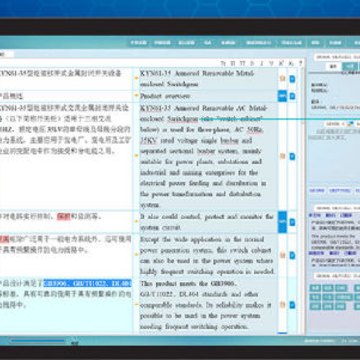The height and width of the screenshot is (360, 360).
Task: Click the orange status icon of the 'three-phase' paragraph row
Action: pos(282,156)
